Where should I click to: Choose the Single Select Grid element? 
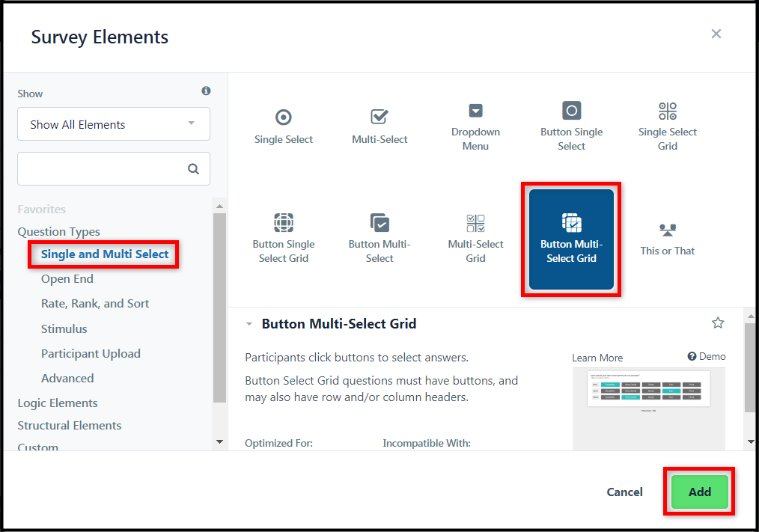coord(667,127)
